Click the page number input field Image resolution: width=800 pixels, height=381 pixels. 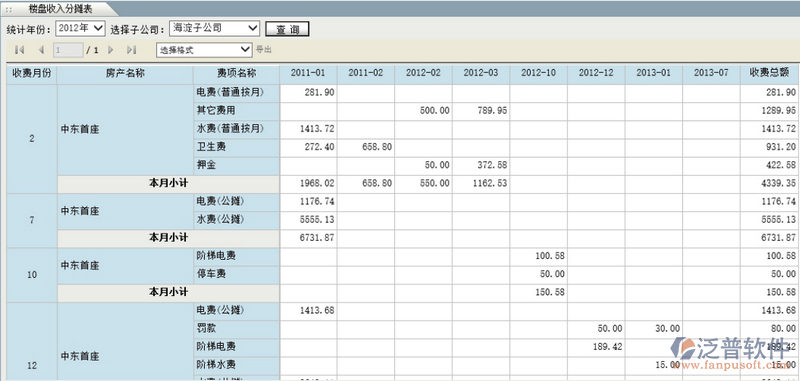click(68, 50)
